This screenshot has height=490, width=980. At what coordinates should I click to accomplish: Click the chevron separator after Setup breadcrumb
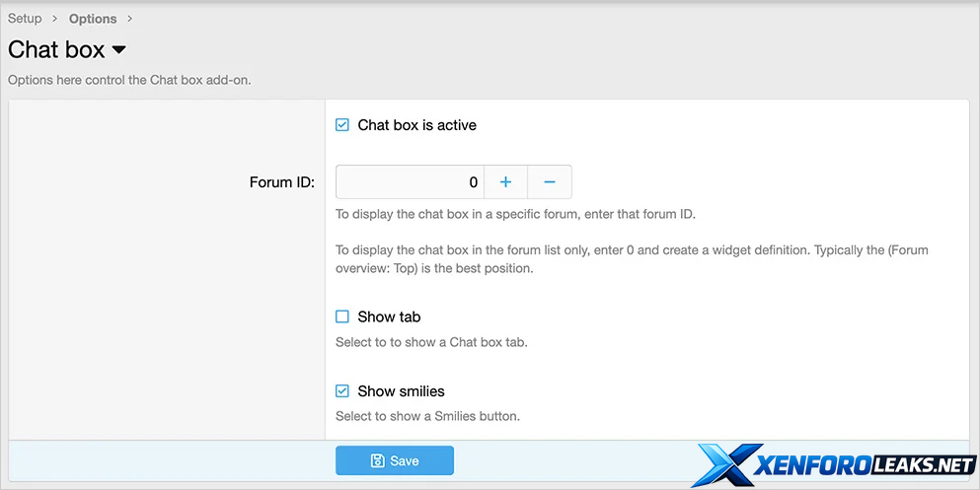55,19
